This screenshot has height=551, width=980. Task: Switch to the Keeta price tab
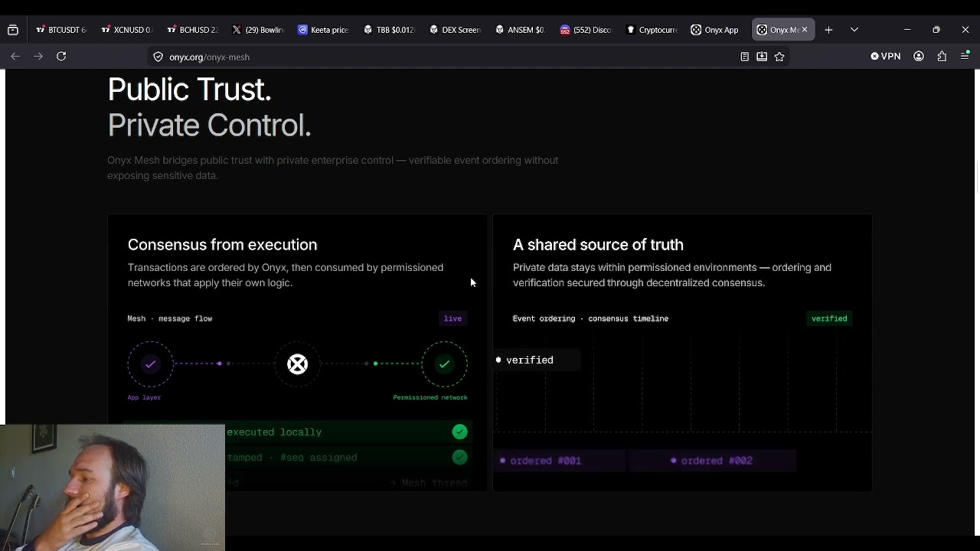pos(325,30)
